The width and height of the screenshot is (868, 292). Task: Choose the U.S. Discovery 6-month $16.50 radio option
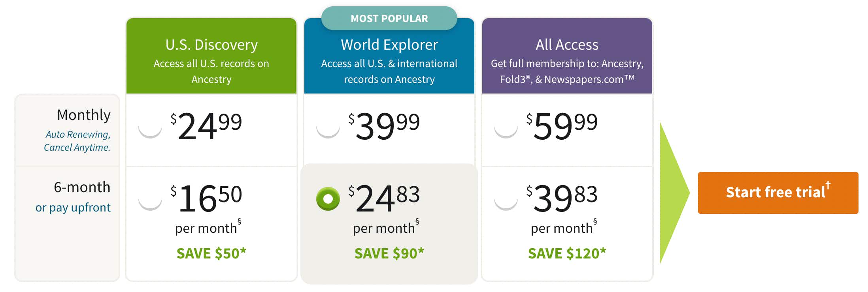[x=150, y=199]
